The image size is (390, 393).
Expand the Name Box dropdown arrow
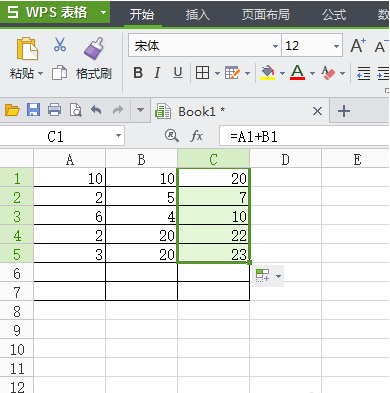coord(118,136)
